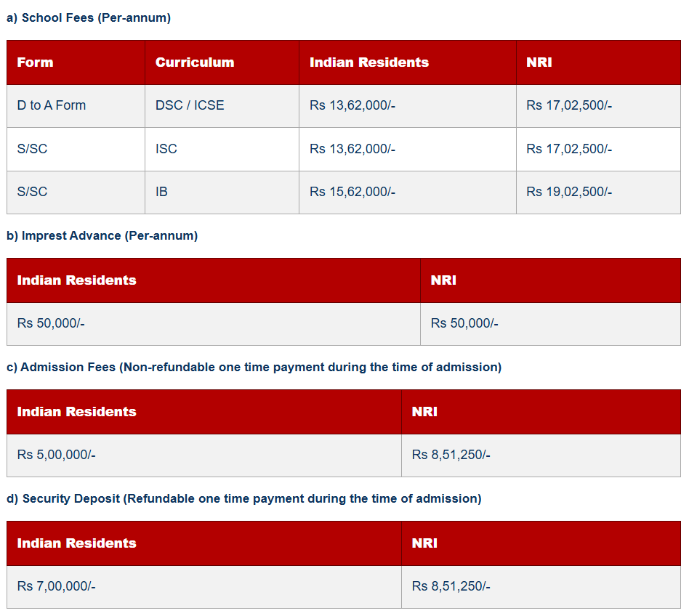Click Indian Residents header in Imprest Advance table
This screenshot has height=616, width=689.
[76, 280]
